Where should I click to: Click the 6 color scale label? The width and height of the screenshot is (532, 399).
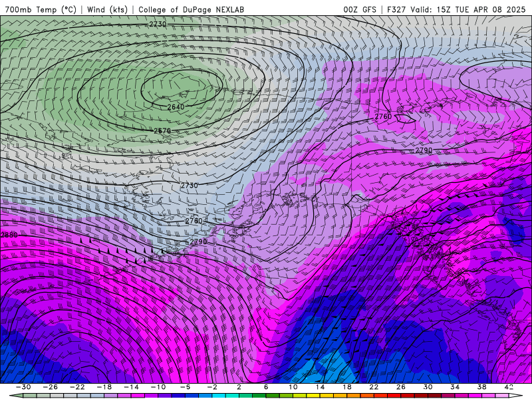pyautogui.click(x=265, y=387)
